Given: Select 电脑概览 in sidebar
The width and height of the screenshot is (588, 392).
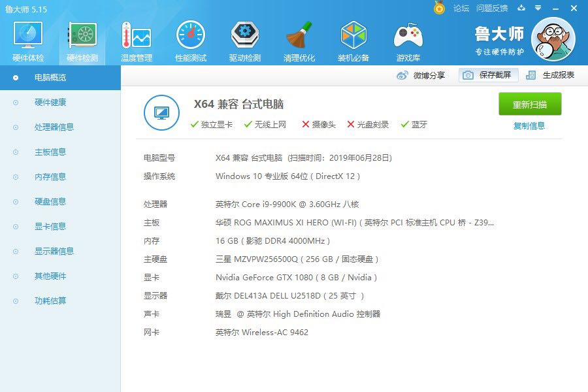Looking at the screenshot, I should [x=60, y=78].
